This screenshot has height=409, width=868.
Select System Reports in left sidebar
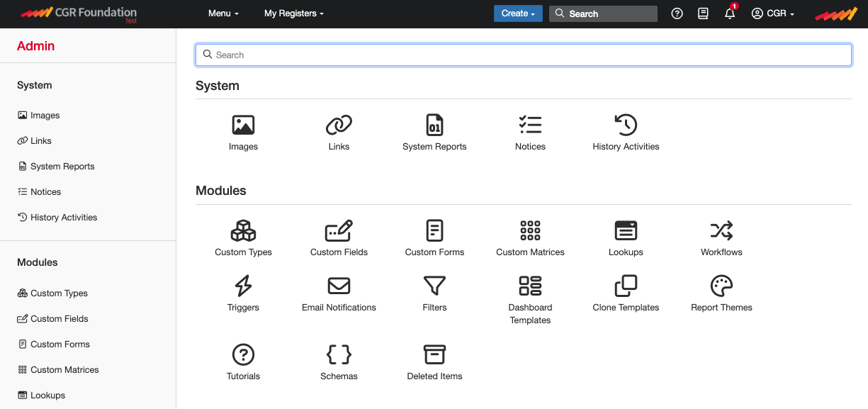pyautogui.click(x=56, y=167)
